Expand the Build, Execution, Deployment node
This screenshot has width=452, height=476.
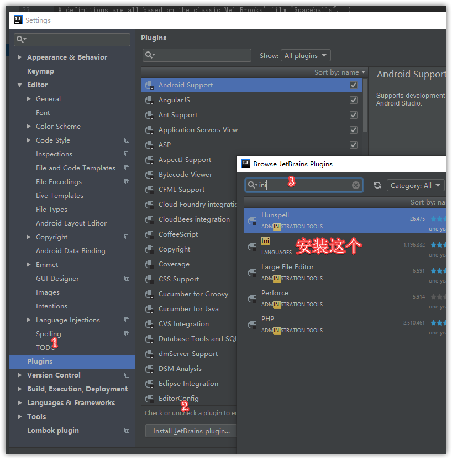pyautogui.click(x=19, y=389)
